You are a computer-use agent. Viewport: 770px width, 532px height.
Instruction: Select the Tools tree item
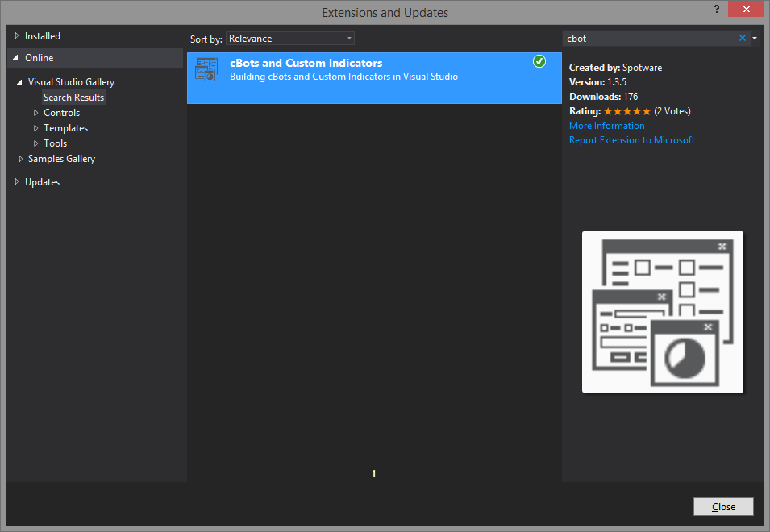(x=55, y=143)
